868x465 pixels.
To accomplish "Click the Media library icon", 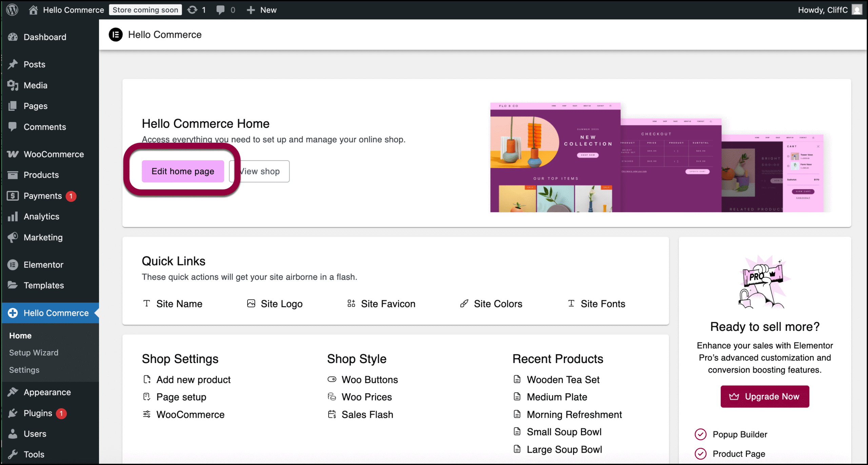I will click(13, 85).
